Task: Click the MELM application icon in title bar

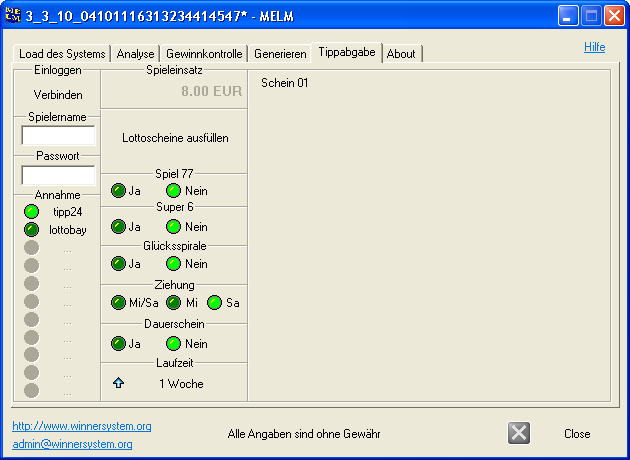Action: click(x=13, y=15)
